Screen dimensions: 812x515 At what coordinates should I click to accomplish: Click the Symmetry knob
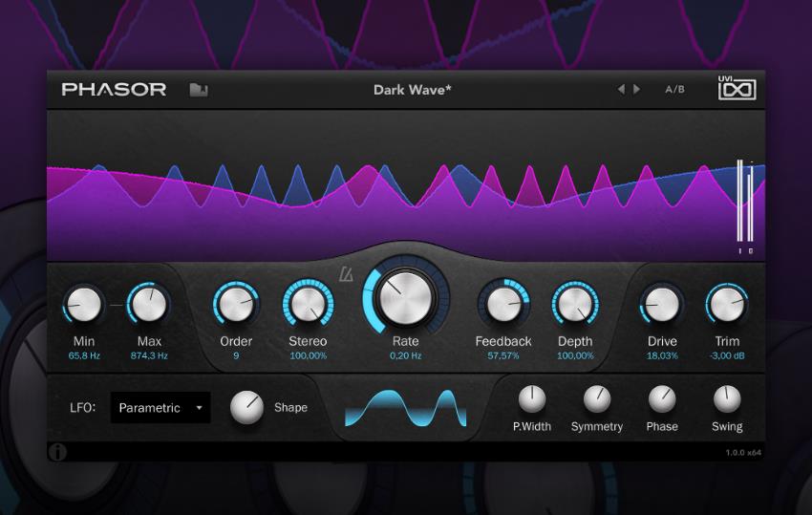597,399
